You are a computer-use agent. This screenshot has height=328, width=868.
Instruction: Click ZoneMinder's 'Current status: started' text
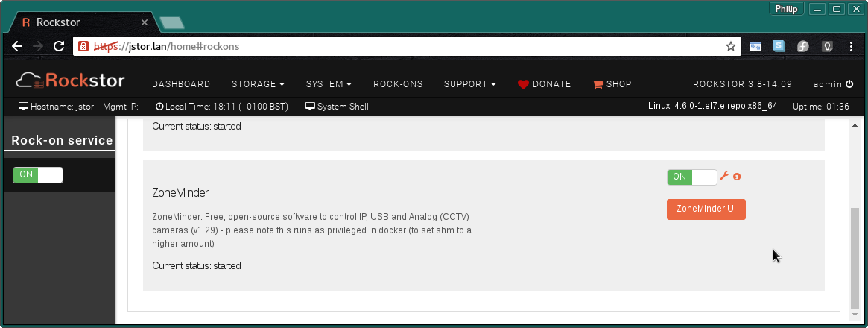coord(197,266)
